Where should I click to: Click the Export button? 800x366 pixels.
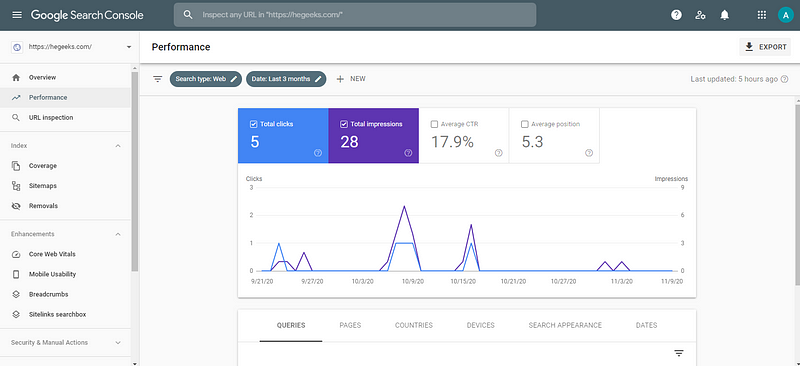click(x=765, y=47)
